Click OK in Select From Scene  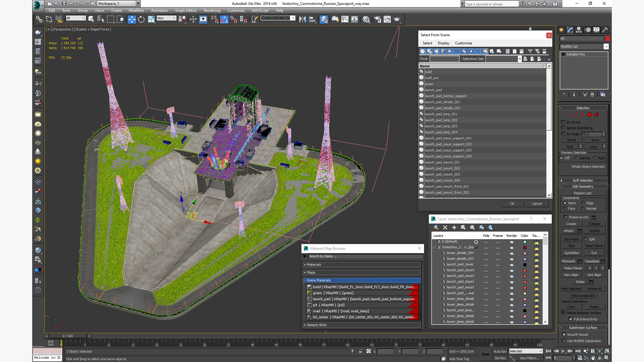(512, 203)
